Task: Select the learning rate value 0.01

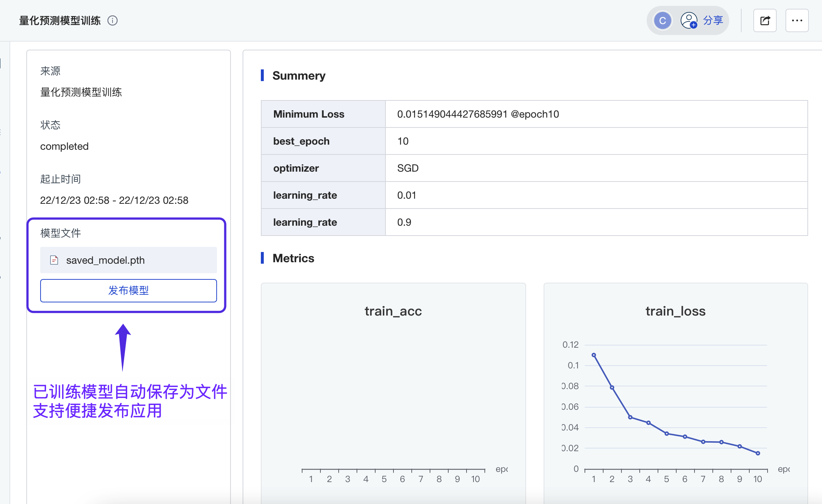Action: [x=407, y=195]
